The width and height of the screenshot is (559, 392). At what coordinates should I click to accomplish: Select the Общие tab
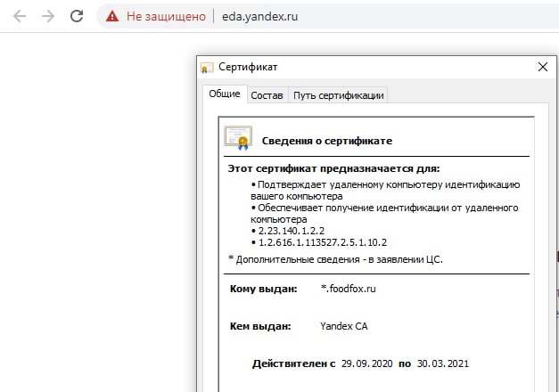point(225,94)
